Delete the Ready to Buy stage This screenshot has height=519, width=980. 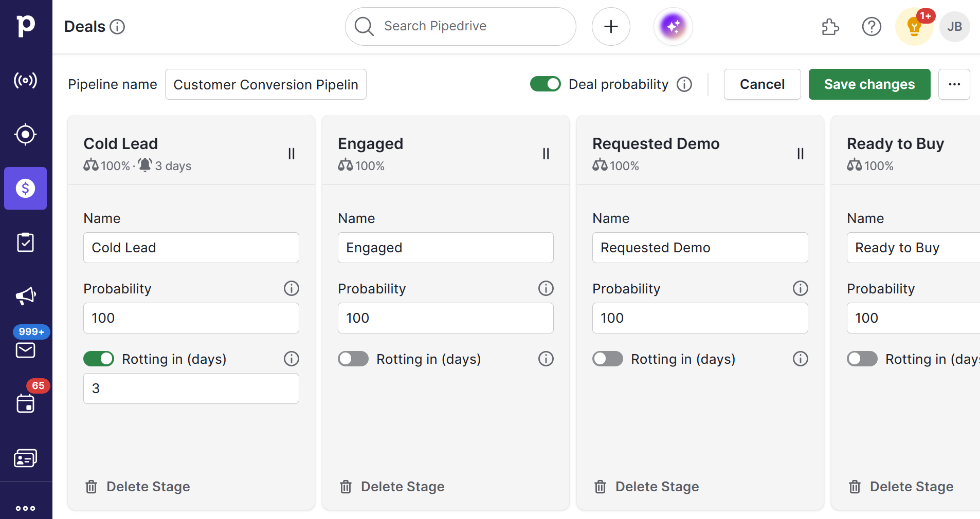tap(901, 487)
